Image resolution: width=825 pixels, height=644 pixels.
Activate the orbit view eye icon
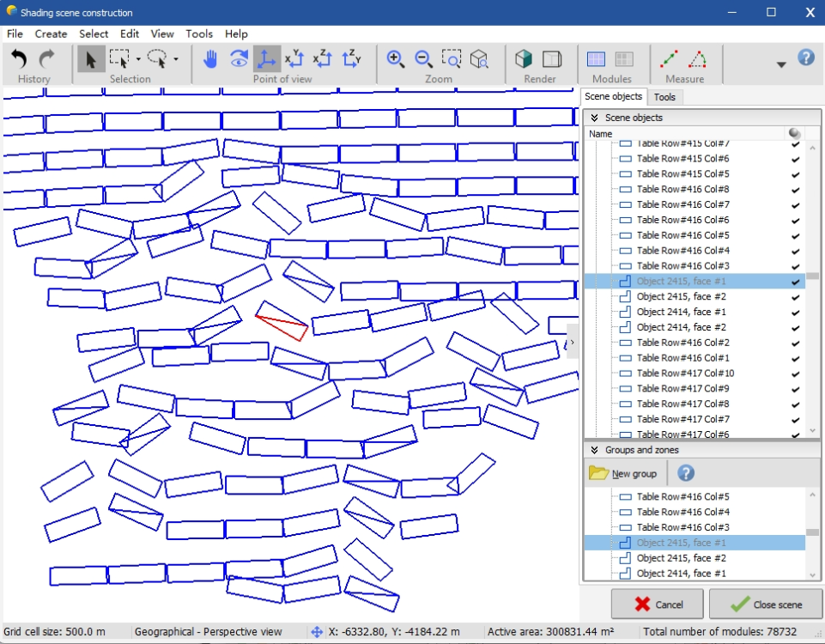[x=239, y=58]
